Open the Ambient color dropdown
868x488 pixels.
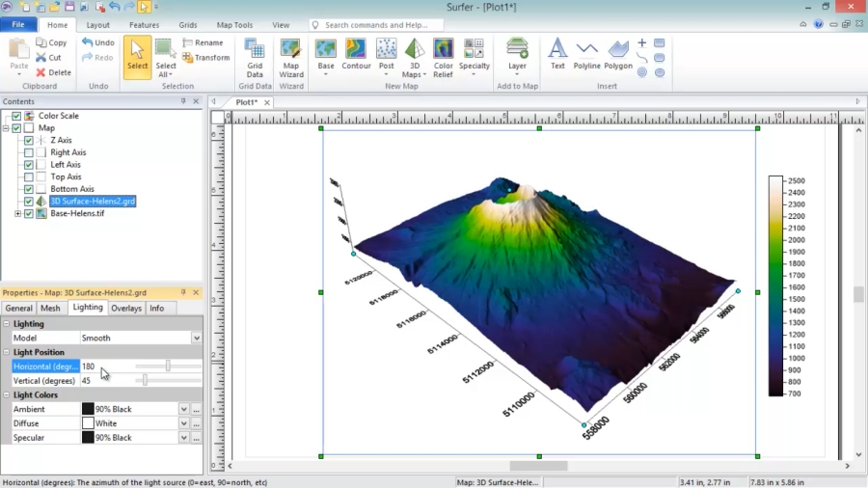183,409
